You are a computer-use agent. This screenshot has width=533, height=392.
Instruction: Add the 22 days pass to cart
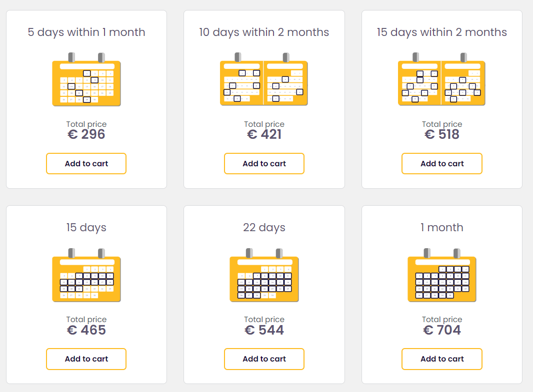[264, 359]
